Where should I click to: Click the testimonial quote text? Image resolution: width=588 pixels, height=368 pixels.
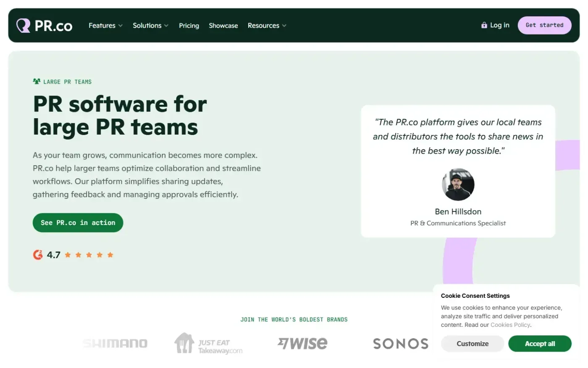(x=458, y=137)
